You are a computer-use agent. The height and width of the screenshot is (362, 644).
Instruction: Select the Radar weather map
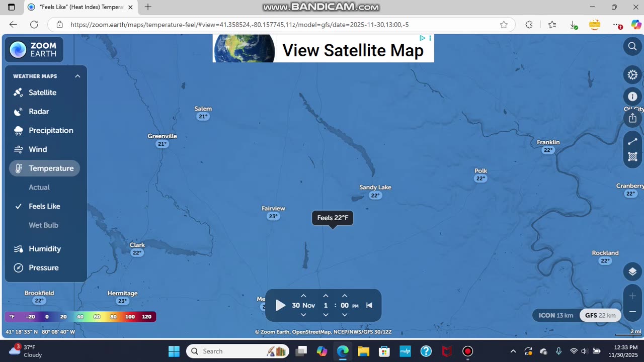click(x=39, y=112)
